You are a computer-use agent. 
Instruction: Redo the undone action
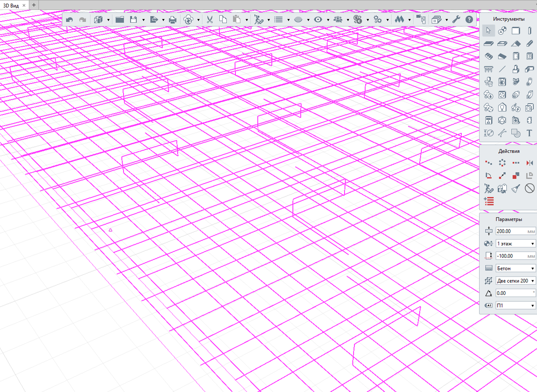(x=83, y=20)
